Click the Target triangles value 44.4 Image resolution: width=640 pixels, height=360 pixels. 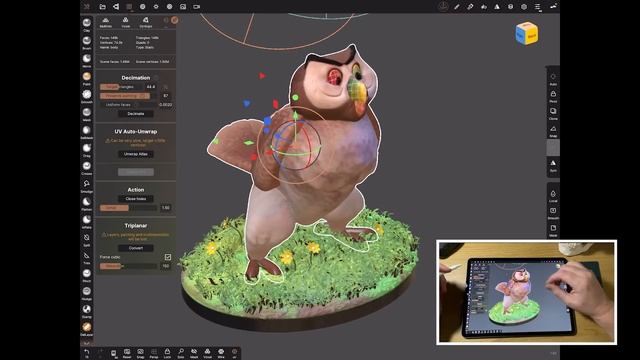(x=151, y=87)
